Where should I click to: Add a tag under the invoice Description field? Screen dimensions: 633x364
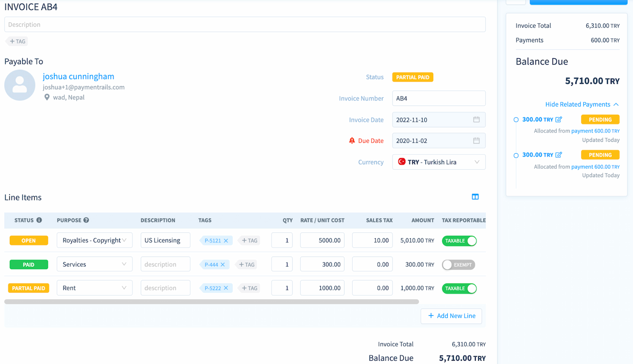coord(17,41)
